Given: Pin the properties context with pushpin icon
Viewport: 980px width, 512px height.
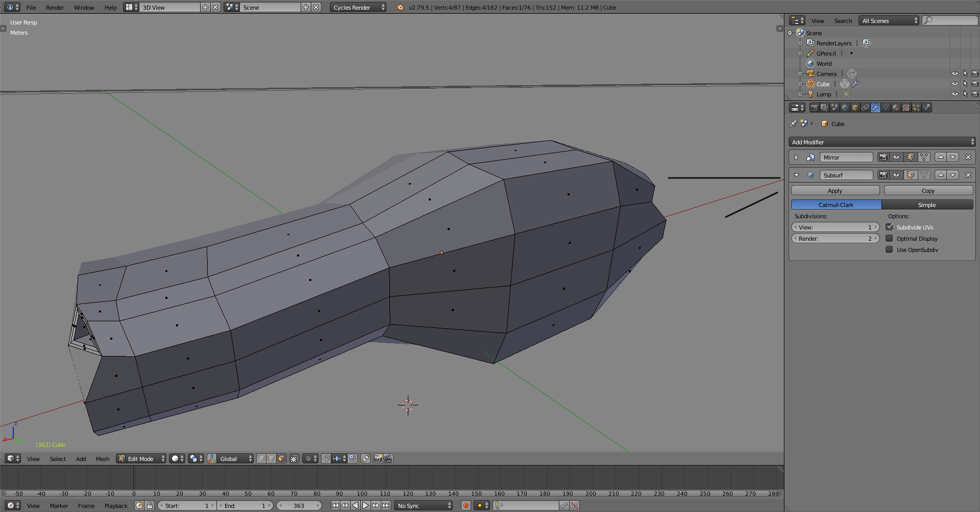Looking at the screenshot, I should coord(793,123).
